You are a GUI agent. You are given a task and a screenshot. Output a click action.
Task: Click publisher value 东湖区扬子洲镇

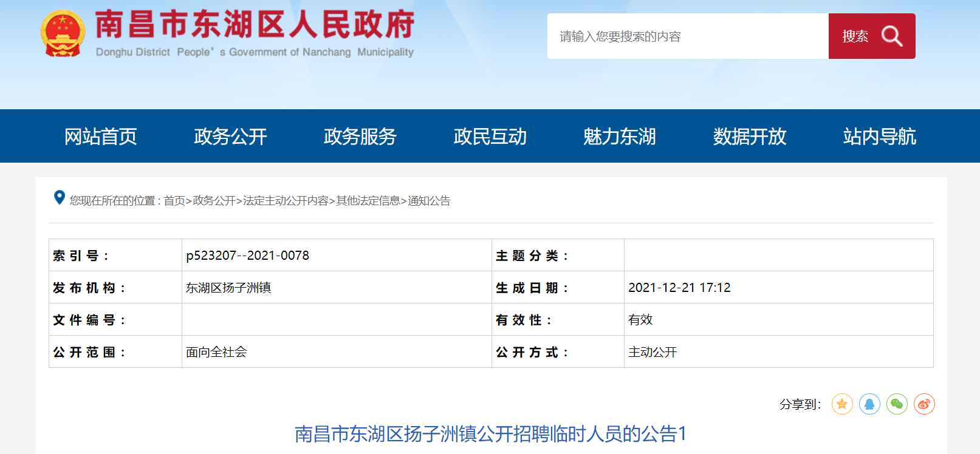pos(228,288)
